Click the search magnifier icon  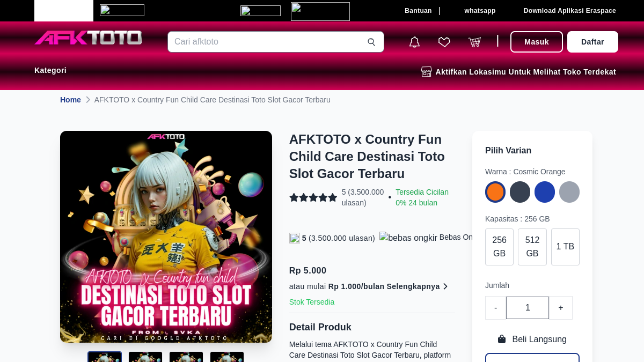pos(371,42)
